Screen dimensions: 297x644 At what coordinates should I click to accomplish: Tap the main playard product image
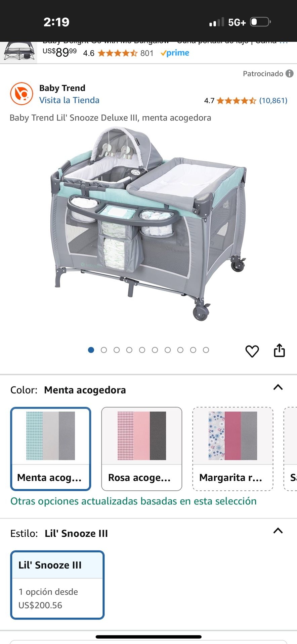[x=148, y=224]
